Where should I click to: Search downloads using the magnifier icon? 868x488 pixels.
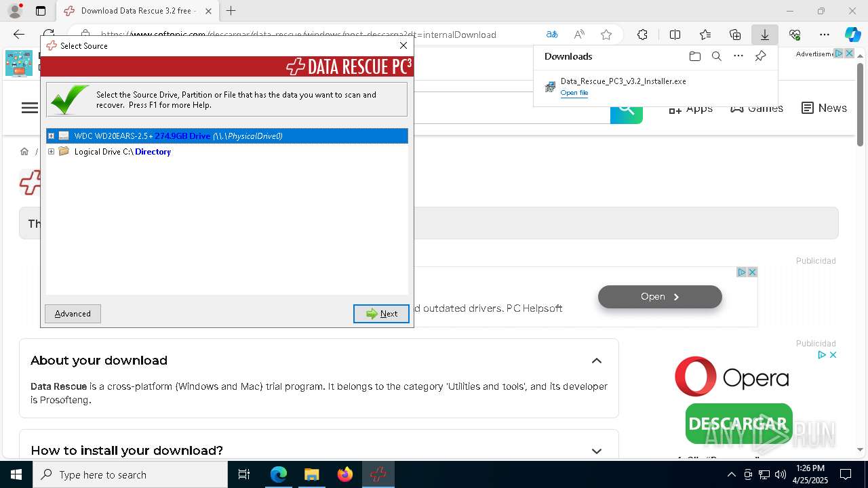coord(716,56)
